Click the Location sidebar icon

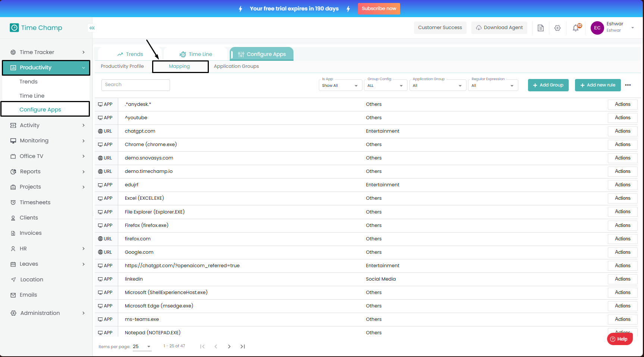coord(13,279)
